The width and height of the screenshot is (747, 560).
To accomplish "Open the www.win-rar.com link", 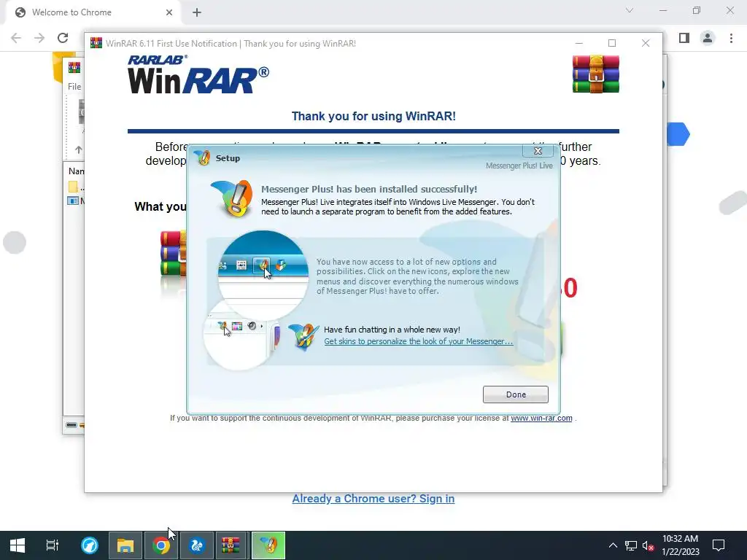I will click(541, 418).
